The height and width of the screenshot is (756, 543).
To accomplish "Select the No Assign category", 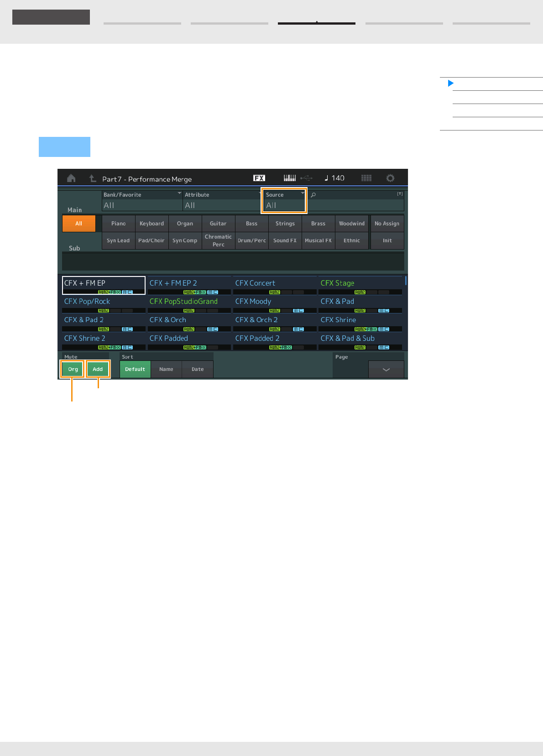I will point(387,224).
